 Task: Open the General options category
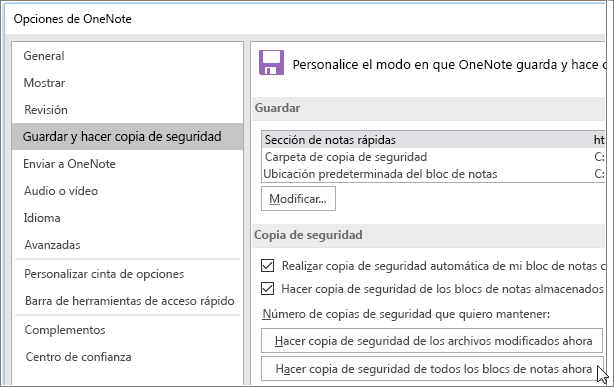127,56
